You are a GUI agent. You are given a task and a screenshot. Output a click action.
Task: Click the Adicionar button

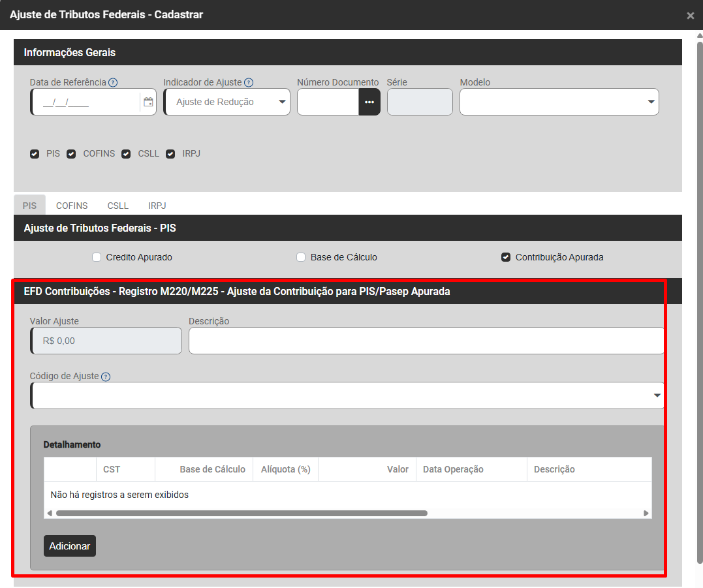coord(70,546)
